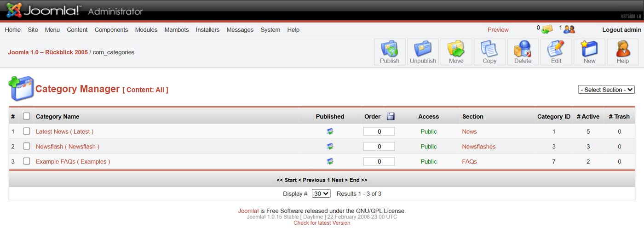Open the Help menu in menu bar
644x239 pixels.
coord(293,29)
